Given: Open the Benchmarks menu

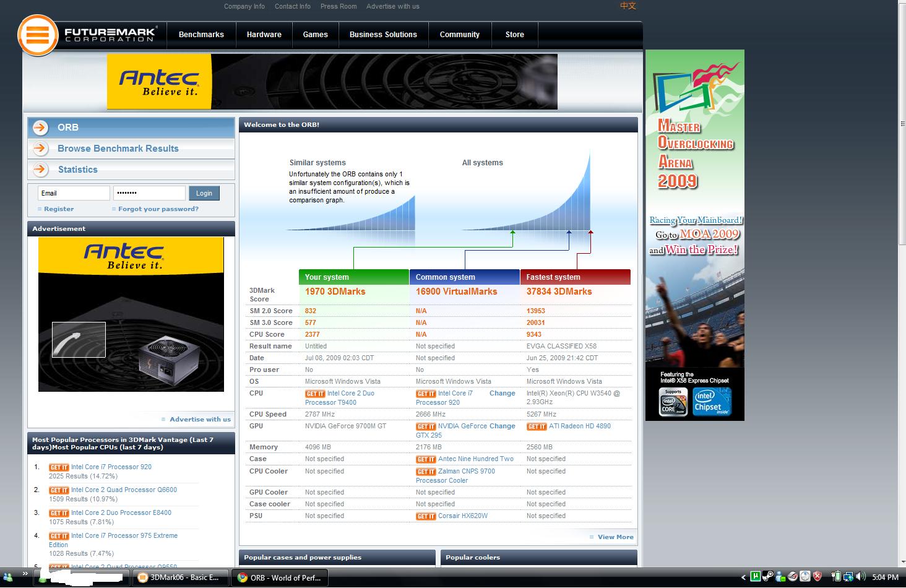Looking at the screenshot, I should (201, 35).
